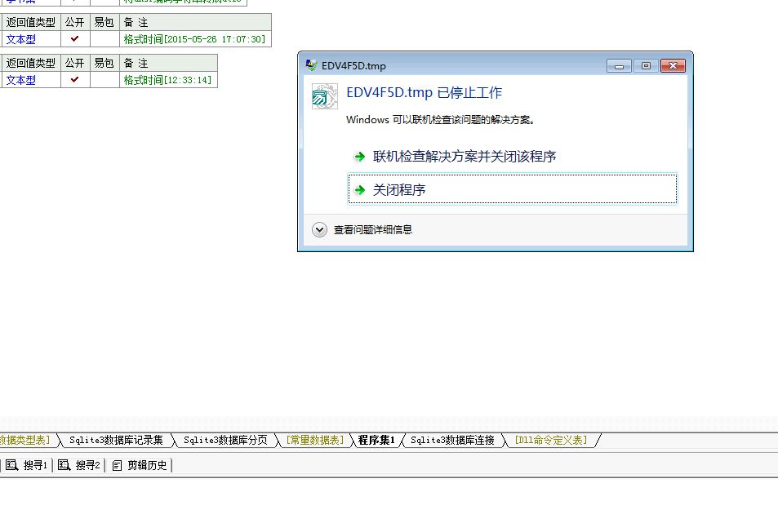Minimize the EDV4F5D.tmp dialog window
The height and width of the screenshot is (532, 778).
pyautogui.click(x=620, y=66)
